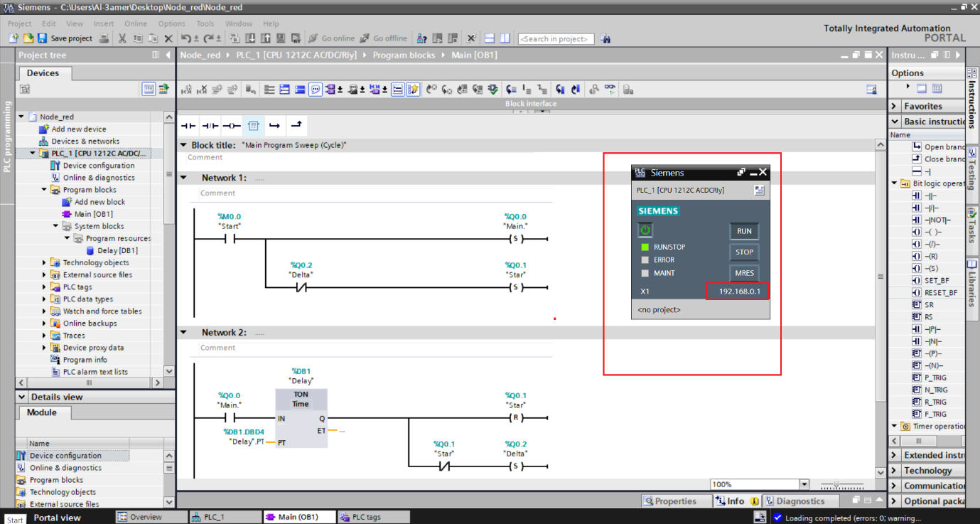
Task: Open the Libraries side panel tab
Action: 974,284
